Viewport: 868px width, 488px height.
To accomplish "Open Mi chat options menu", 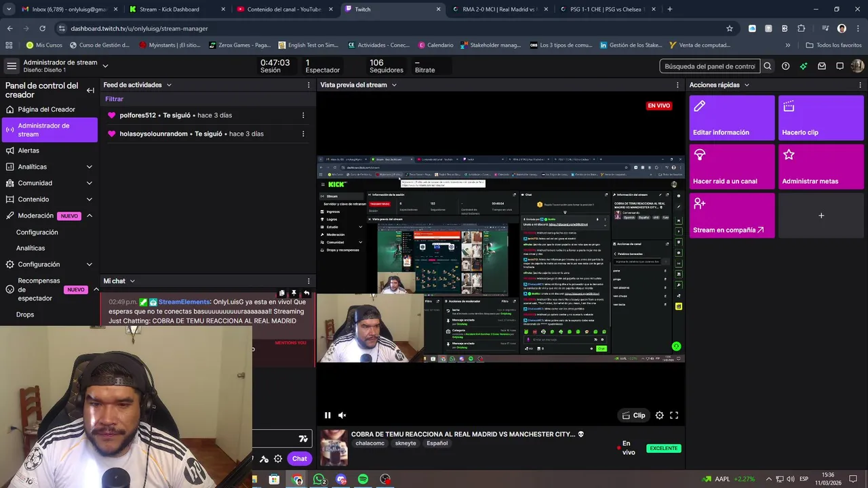I will click(x=309, y=281).
